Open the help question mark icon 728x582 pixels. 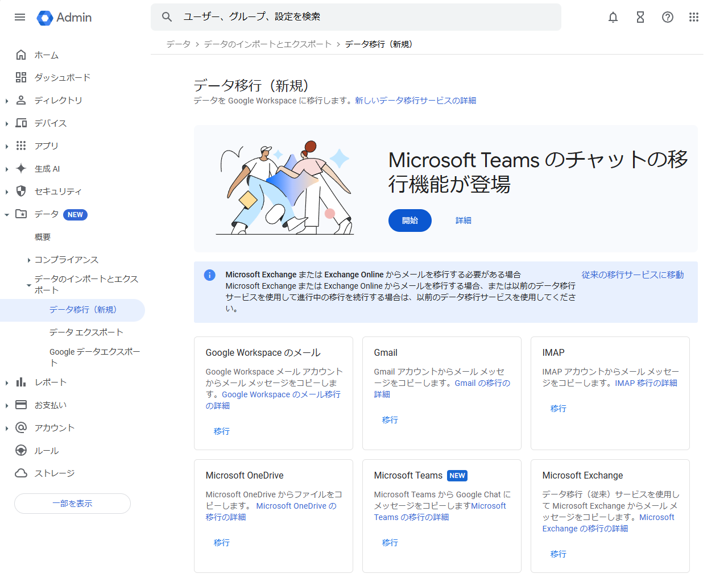[x=667, y=17]
